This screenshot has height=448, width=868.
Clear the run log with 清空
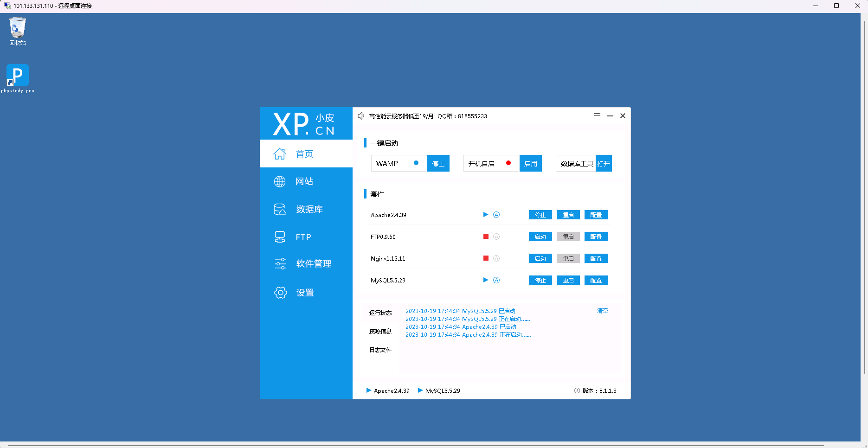tap(603, 311)
